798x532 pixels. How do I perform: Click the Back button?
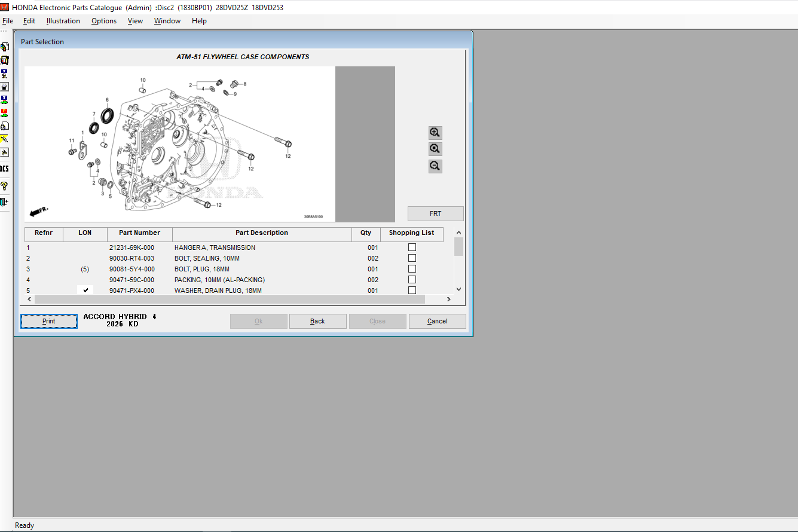coord(317,321)
